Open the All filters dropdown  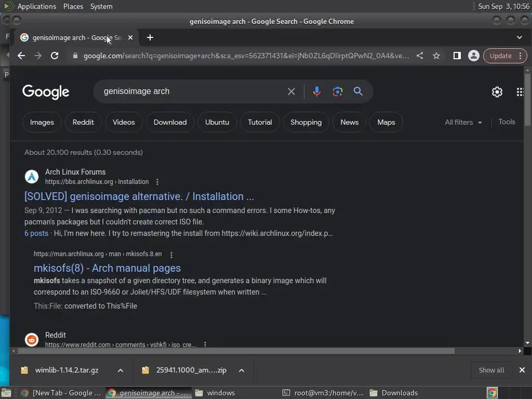(463, 122)
